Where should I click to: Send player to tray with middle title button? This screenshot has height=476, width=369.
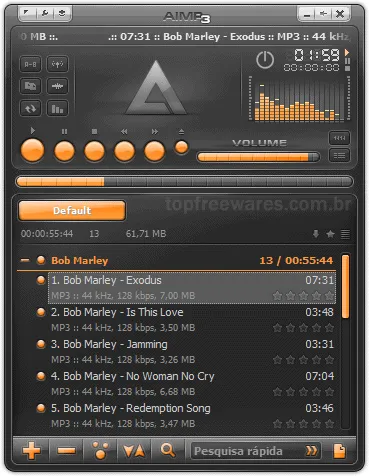pos(323,14)
